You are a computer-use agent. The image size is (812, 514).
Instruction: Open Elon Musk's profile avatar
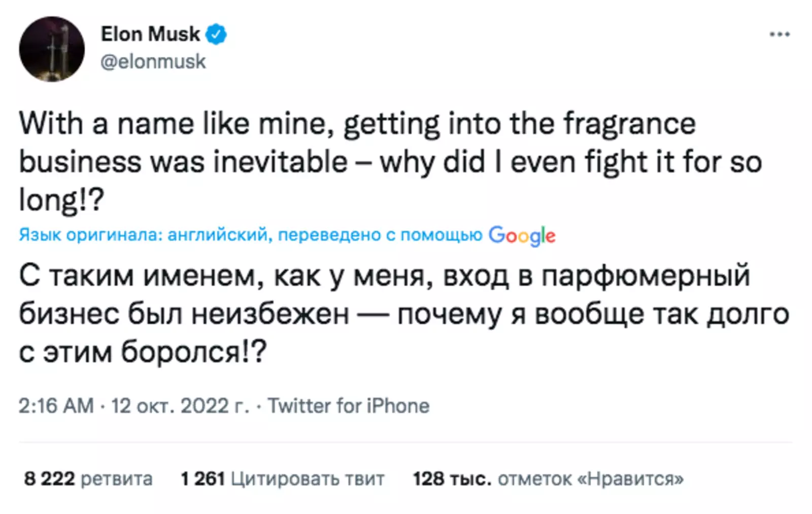click(x=52, y=49)
